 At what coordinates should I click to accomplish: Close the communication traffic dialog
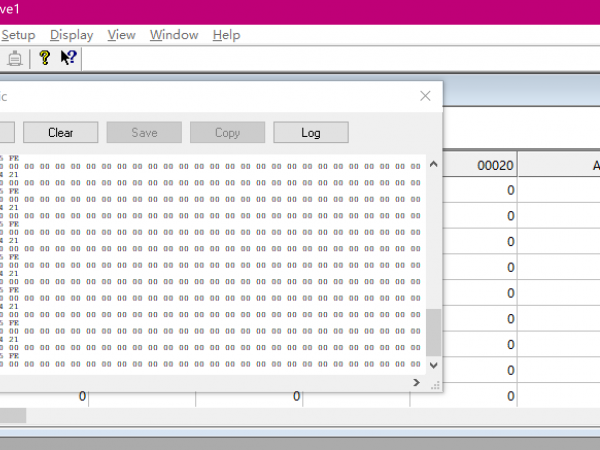(425, 96)
